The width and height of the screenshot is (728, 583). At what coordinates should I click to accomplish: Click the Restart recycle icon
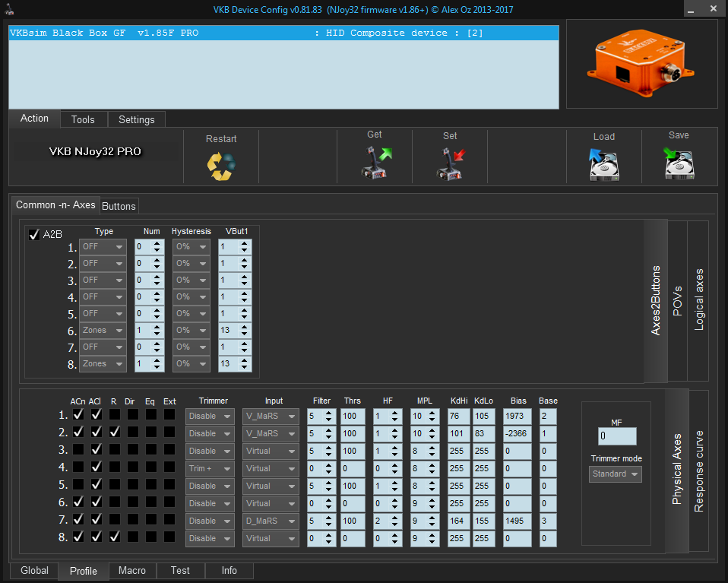point(221,166)
